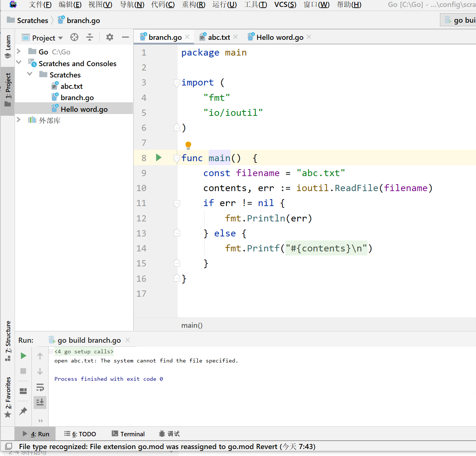This screenshot has height=456, width=476.
Task: Hide the Project panel with minus icon
Action: coord(125,37)
